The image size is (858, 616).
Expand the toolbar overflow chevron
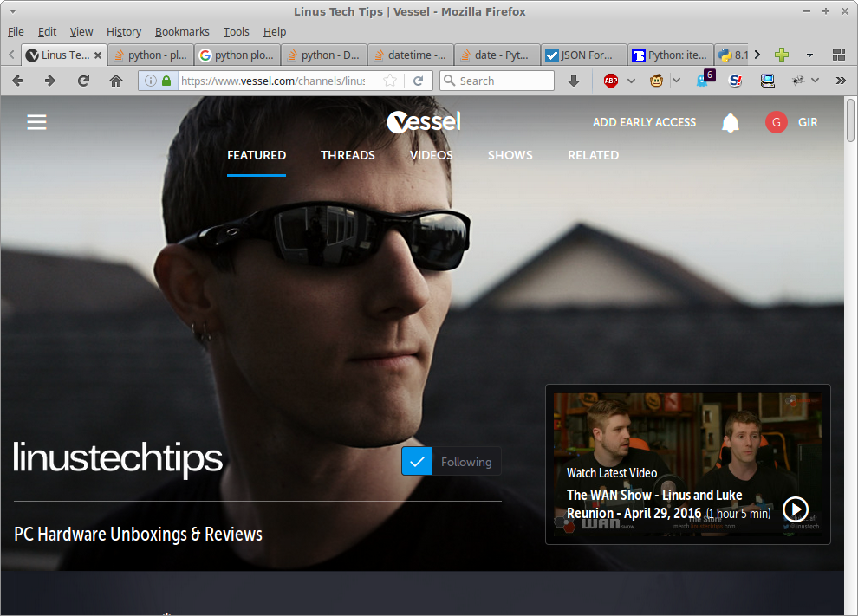click(x=841, y=81)
